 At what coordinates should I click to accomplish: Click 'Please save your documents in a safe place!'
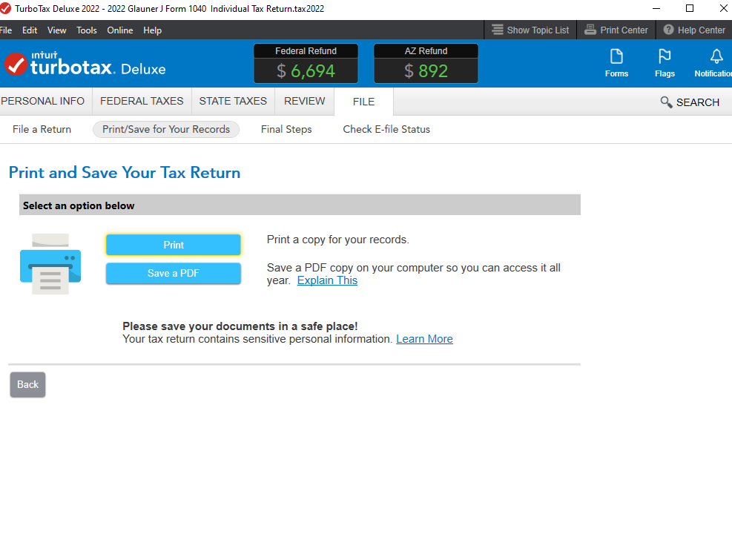pos(240,326)
